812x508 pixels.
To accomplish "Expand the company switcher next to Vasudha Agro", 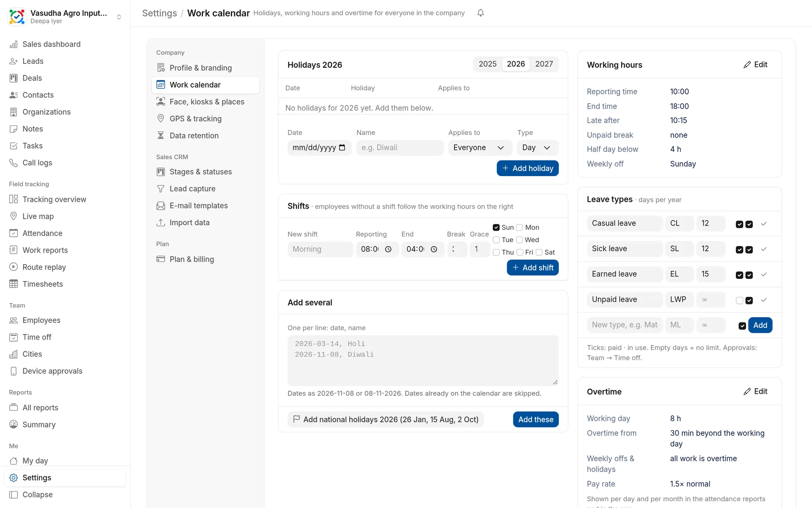I will [119, 17].
